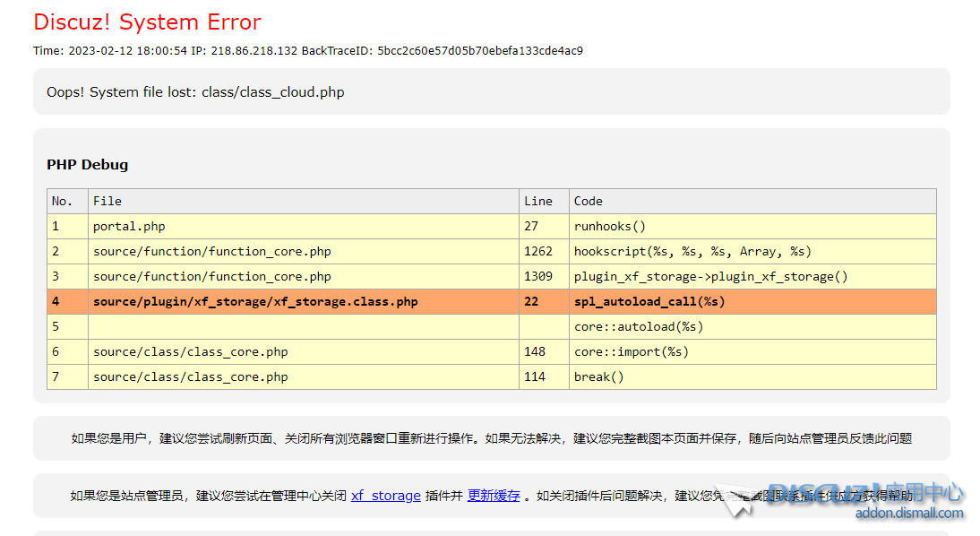Click function_core.php file in row 3

[303, 276]
